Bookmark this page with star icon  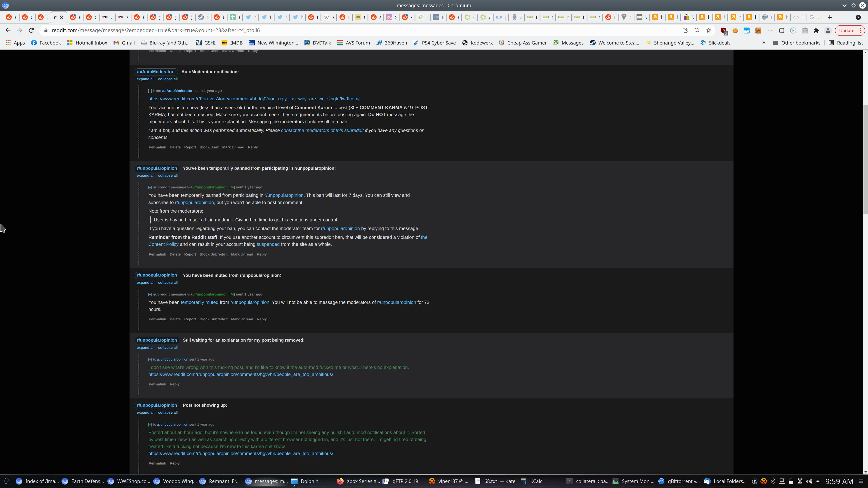709,30
